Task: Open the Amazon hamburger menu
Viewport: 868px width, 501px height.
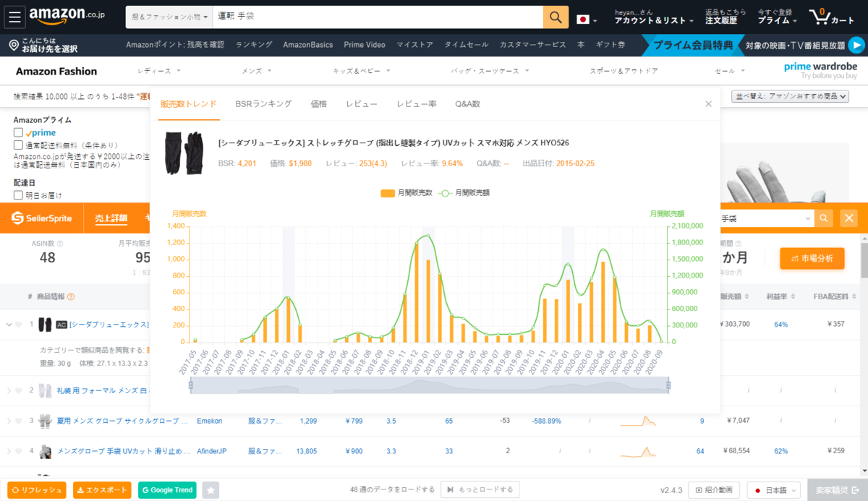Action: click(15, 17)
